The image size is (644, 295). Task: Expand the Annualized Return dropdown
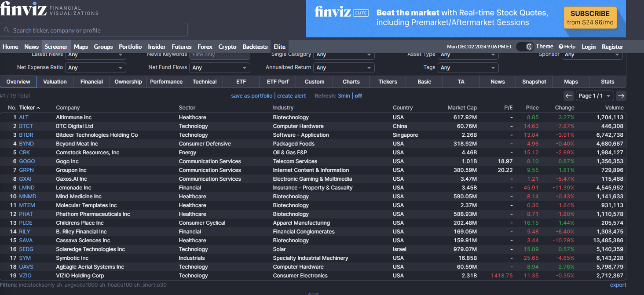click(344, 68)
